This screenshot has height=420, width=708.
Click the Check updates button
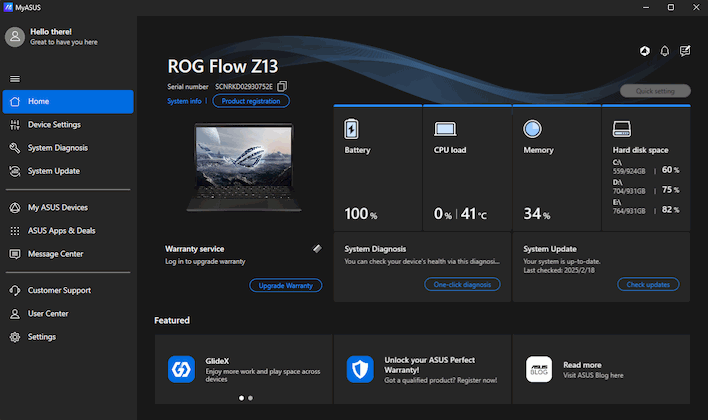pos(647,285)
